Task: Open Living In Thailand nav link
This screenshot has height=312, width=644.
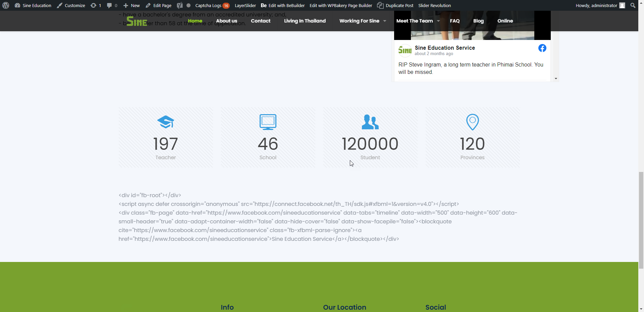Action: point(305,21)
